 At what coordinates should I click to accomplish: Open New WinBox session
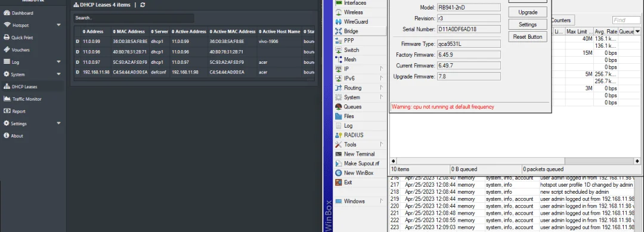[358, 173]
